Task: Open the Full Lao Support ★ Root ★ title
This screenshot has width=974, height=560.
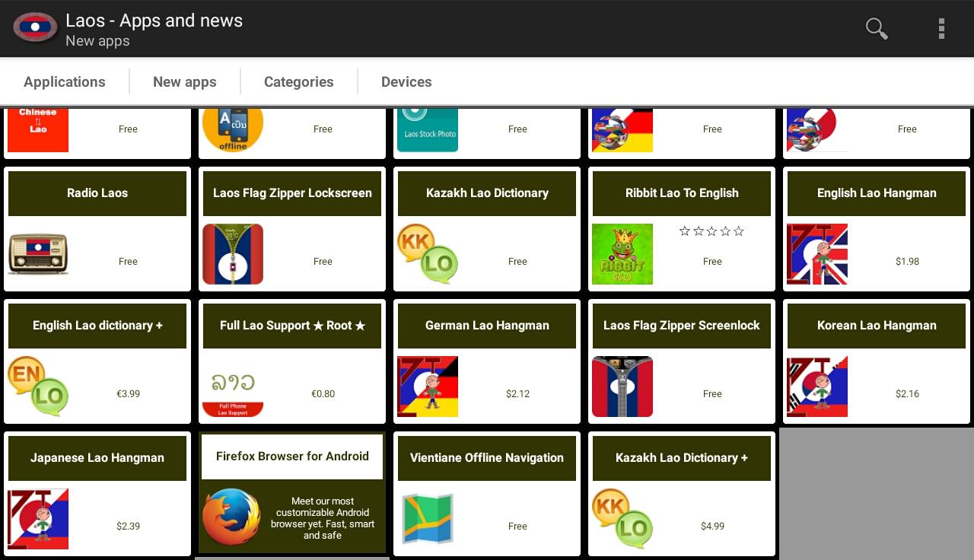Action: 292,326
